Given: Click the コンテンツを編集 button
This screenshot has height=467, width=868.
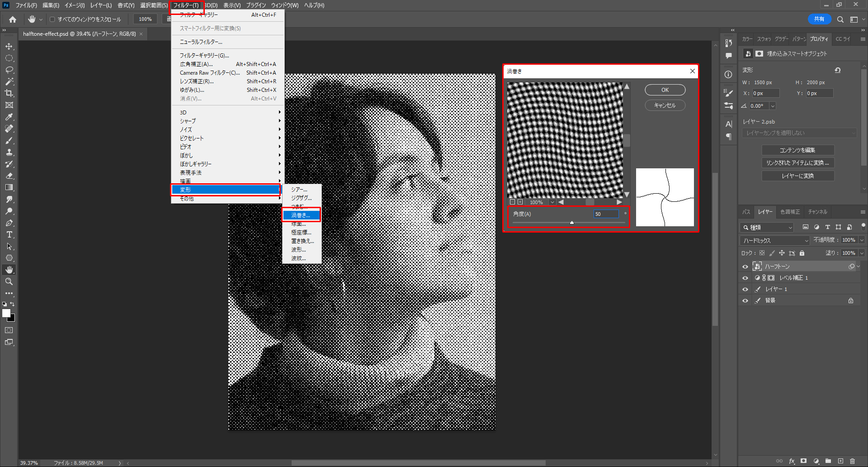Looking at the screenshot, I should (x=797, y=150).
